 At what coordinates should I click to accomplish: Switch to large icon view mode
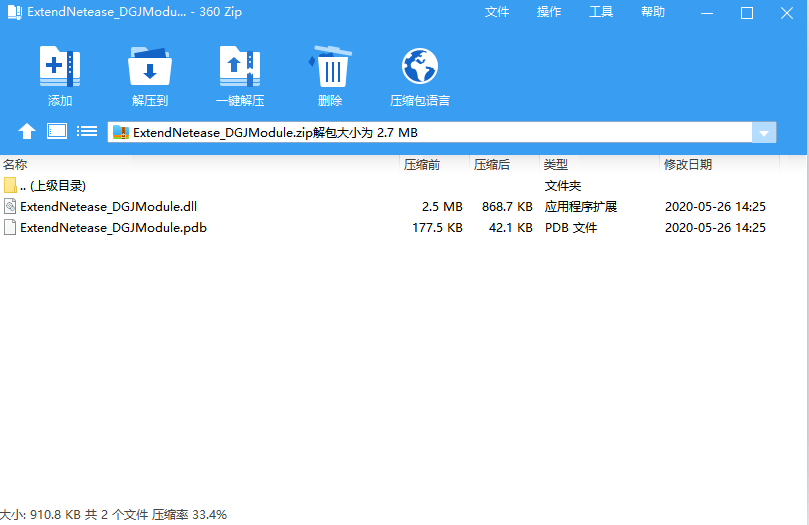[57, 132]
